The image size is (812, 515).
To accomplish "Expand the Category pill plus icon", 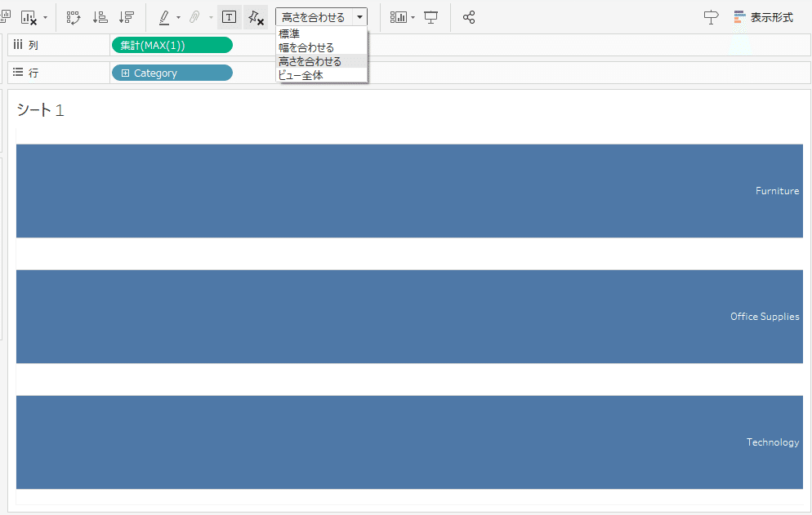I will click(x=125, y=73).
